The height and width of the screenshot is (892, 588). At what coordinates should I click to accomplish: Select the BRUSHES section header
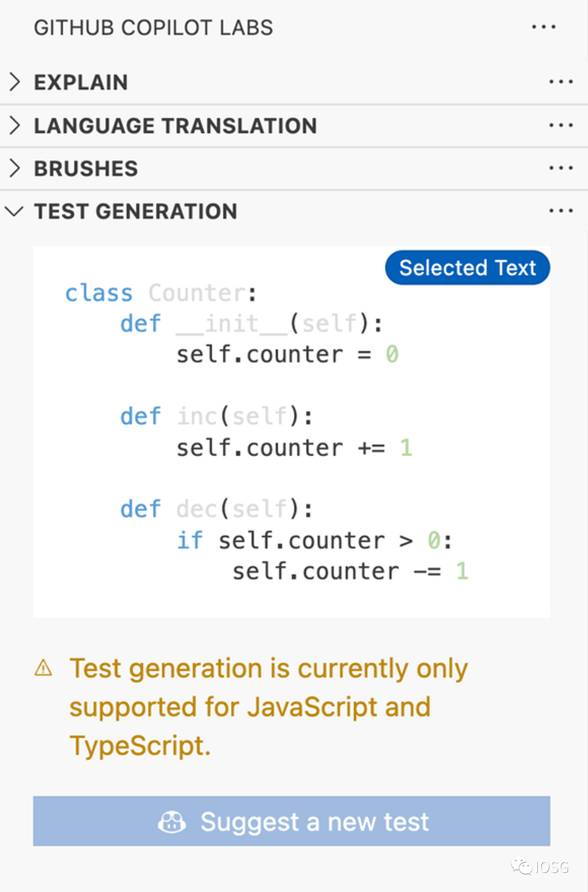tap(294, 168)
